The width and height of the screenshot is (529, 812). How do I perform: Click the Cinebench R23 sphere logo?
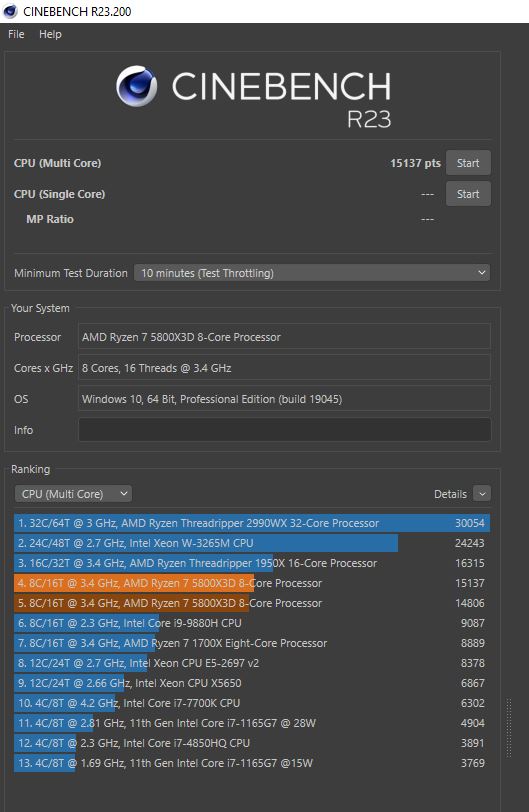[137, 86]
